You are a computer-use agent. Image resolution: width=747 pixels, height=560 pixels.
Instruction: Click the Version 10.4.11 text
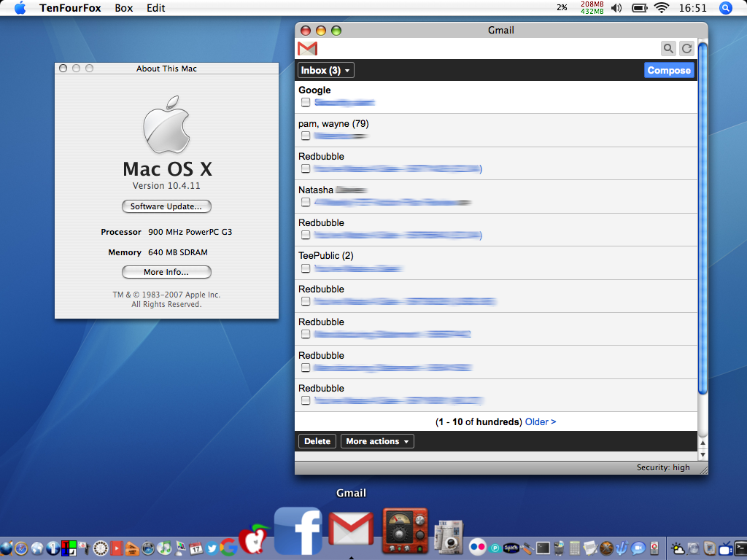pos(166,186)
